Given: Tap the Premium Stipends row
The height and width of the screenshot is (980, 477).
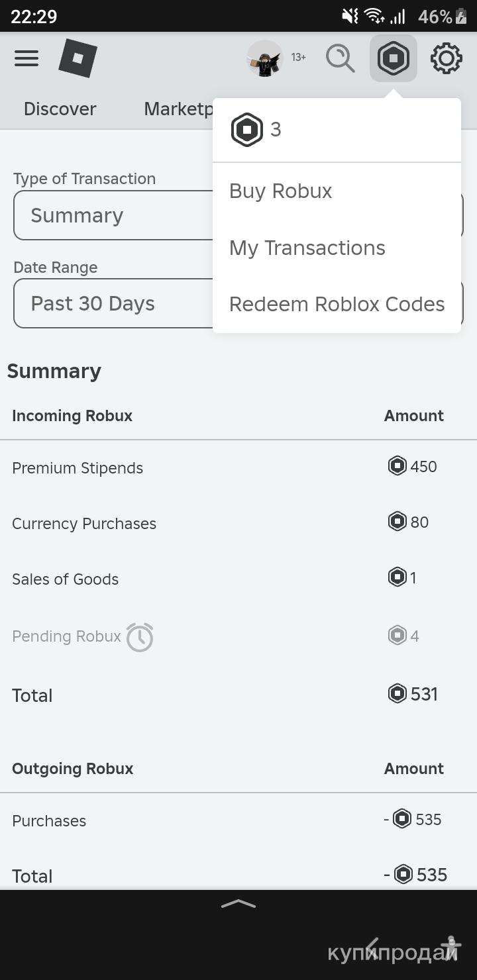Looking at the screenshot, I should 78,468.
